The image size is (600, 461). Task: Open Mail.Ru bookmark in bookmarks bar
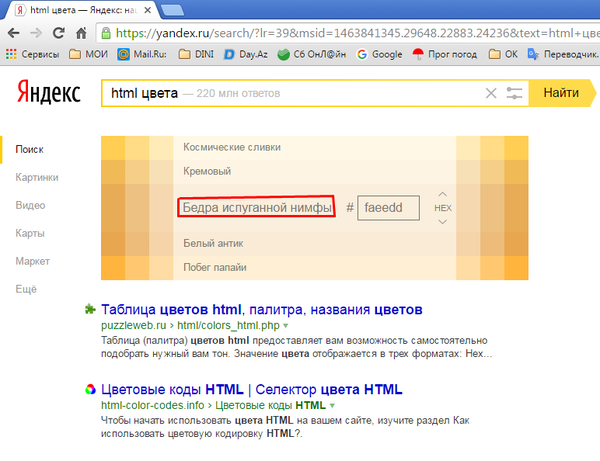tap(145, 54)
